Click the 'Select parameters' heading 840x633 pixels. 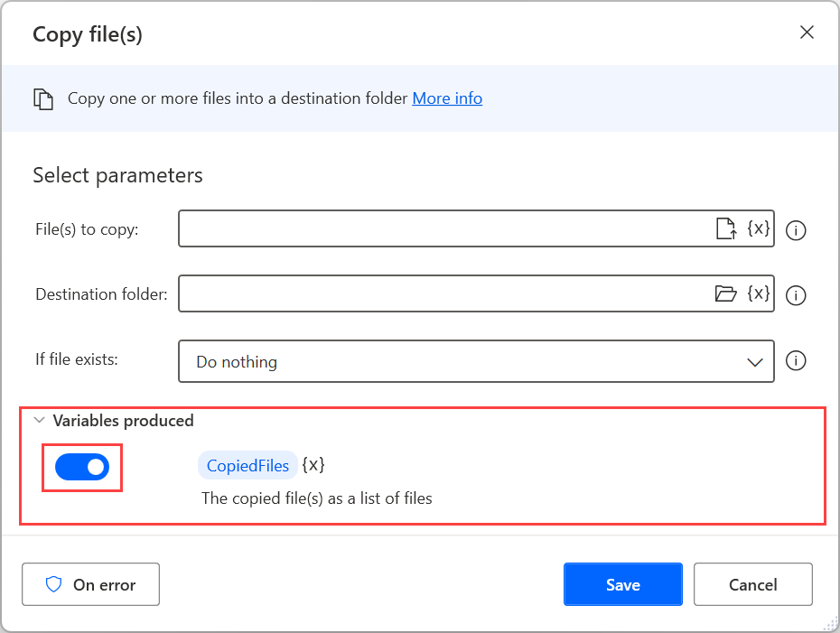pos(117,176)
